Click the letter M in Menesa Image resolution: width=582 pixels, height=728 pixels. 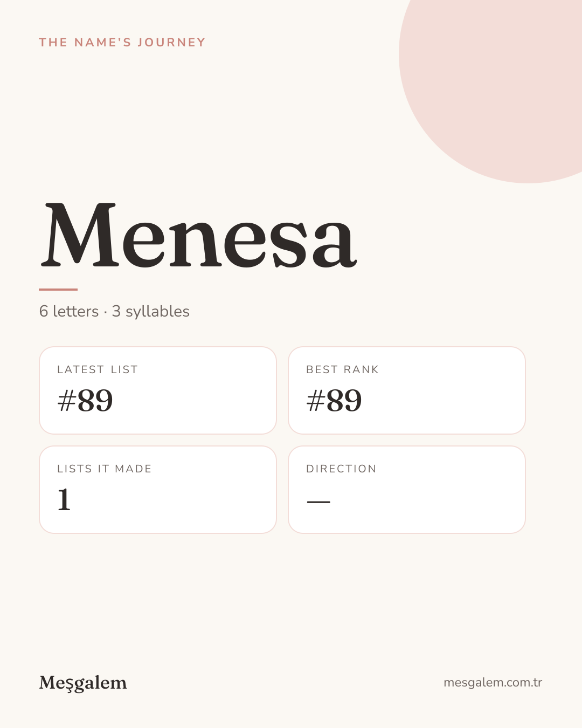click(x=80, y=235)
